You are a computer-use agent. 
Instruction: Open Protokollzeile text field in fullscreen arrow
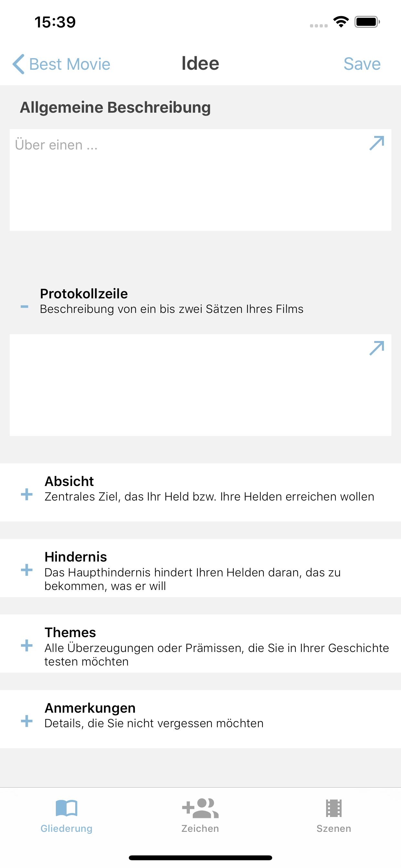click(x=376, y=348)
